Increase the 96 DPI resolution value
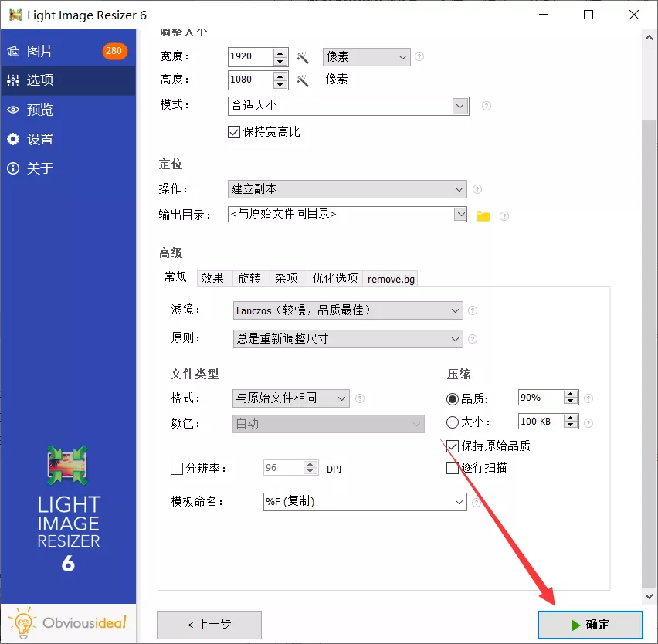This screenshot has width=658, height=644. 310,464
